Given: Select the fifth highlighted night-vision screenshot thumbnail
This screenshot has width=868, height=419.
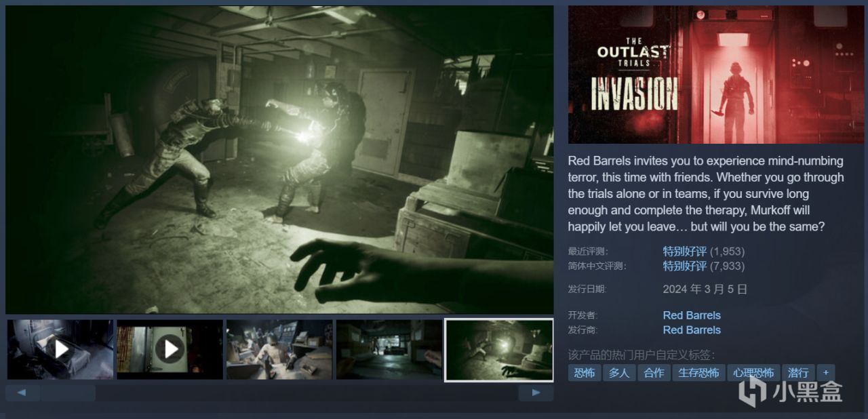Looking at the screenshot, I should pyautogui.click(x=499, y=350).
